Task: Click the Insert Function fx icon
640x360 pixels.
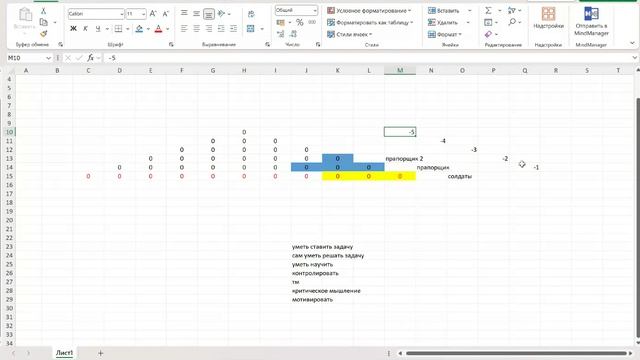Action: 91,58
